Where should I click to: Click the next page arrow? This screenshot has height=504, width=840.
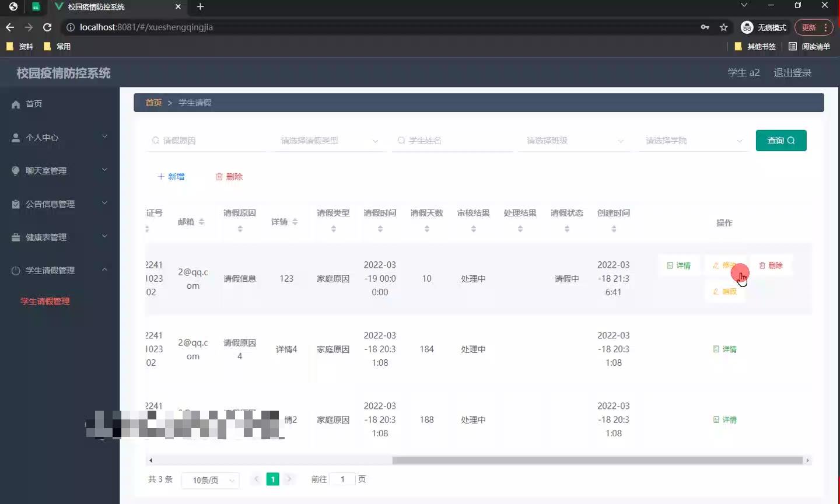click(289, 479)
